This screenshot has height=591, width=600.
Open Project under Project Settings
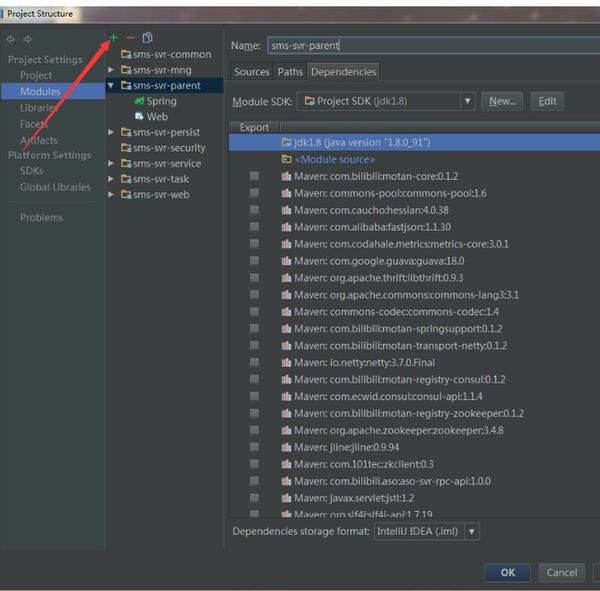(36, 75)
